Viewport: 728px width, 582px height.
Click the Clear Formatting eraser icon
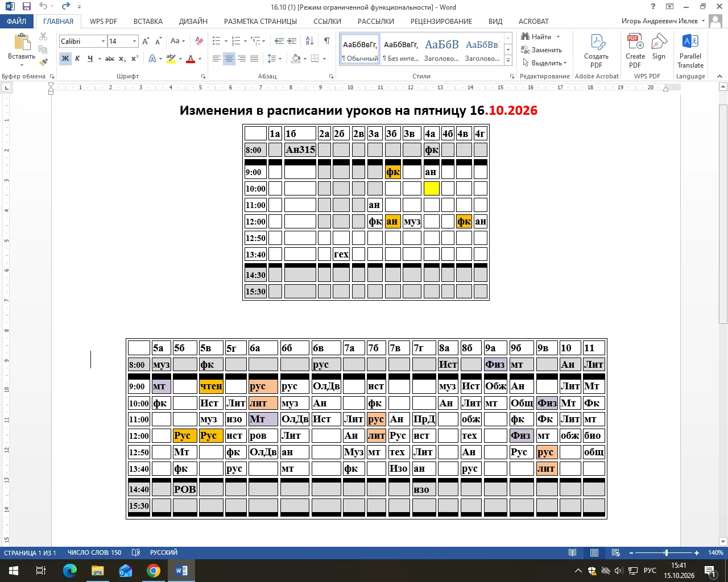click(x=199, y=41)
